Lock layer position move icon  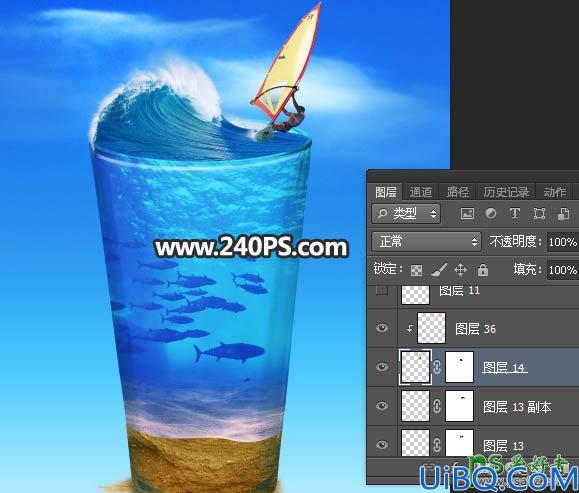[460, 270]
